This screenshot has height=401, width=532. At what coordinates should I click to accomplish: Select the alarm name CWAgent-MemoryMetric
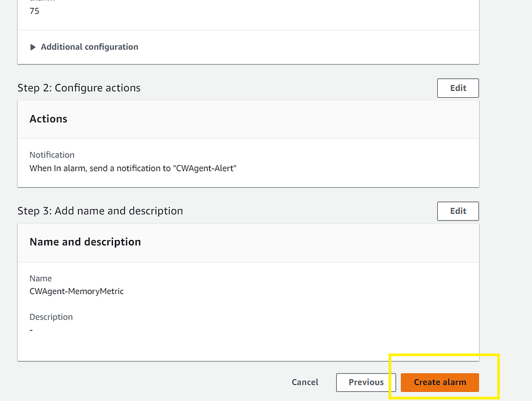[x=77, y=291]
